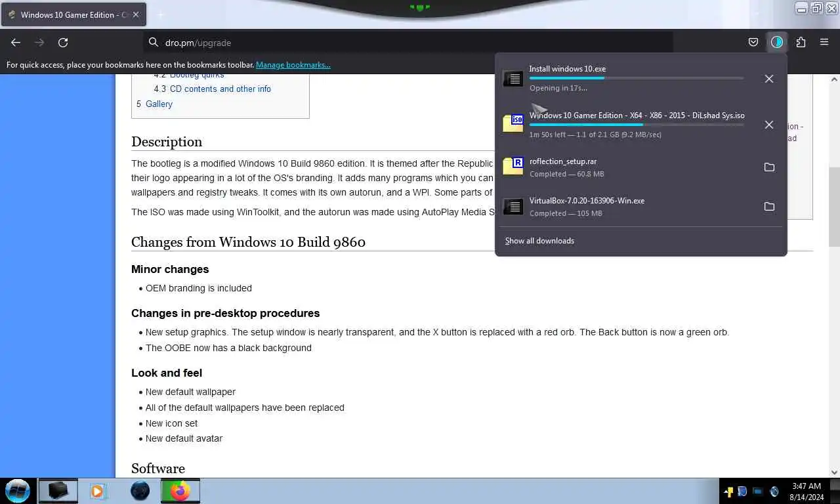The image size is (840, 504).
Task: Show roflection_setup.rar in its folder
Action: click(x=769, y=167)
